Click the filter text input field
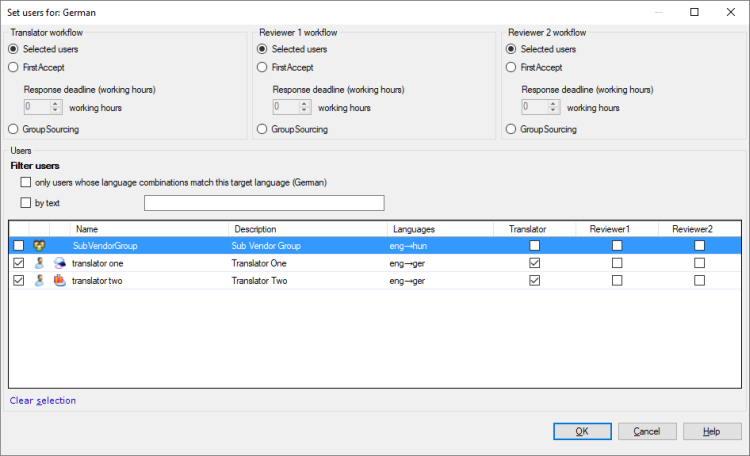This screenshot has width=750, height=456. click(x=264, y=203)
